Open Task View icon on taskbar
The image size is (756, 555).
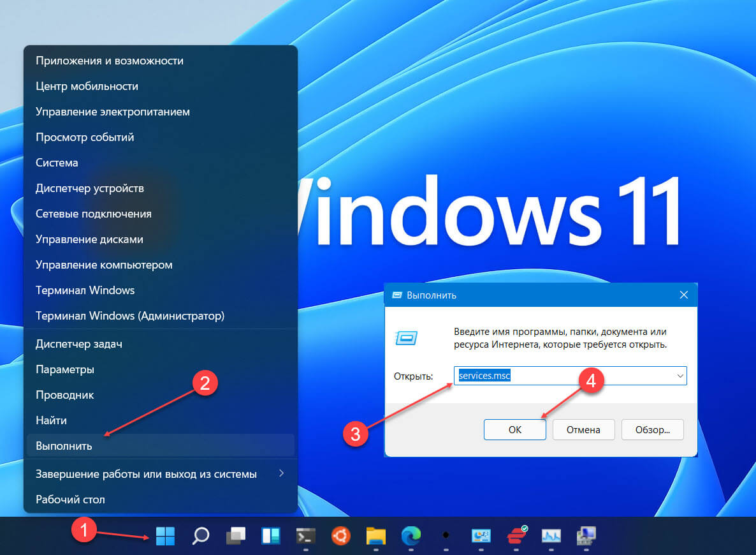coord(236,536)
